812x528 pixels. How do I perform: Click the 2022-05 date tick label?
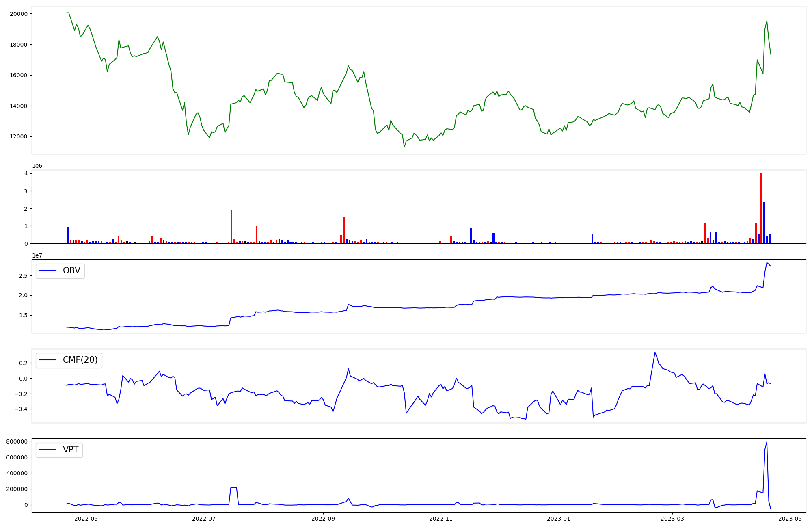86,519
